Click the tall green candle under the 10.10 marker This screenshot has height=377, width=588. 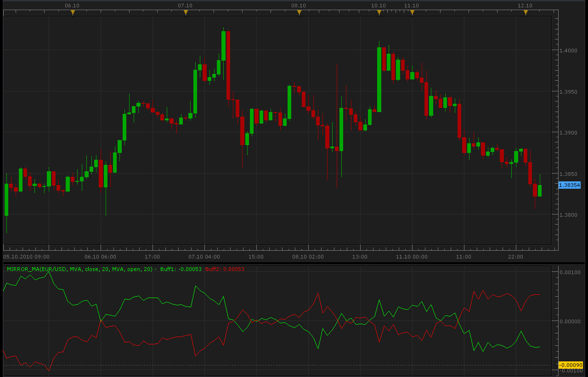pos(379,79)
